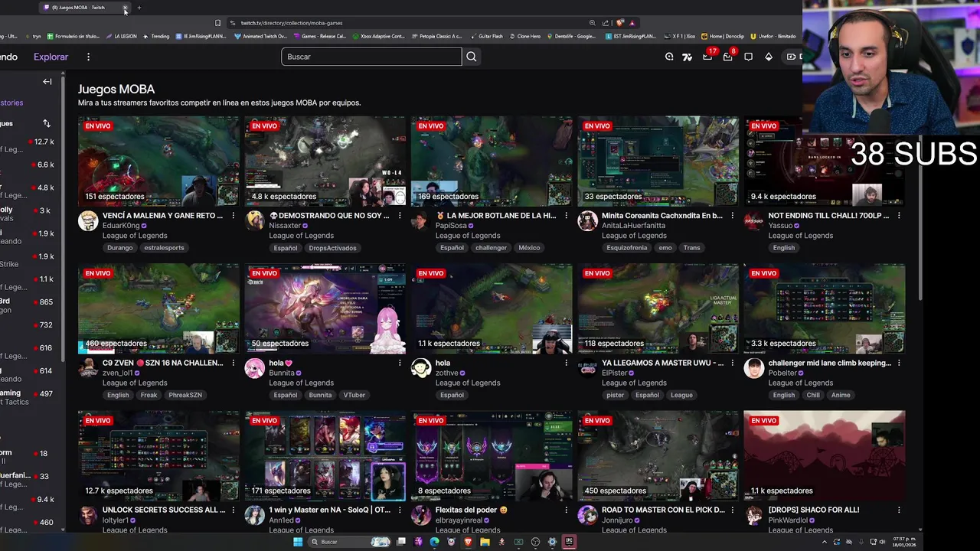Open the three-dot menu beside Explorar

click(88, 57)
